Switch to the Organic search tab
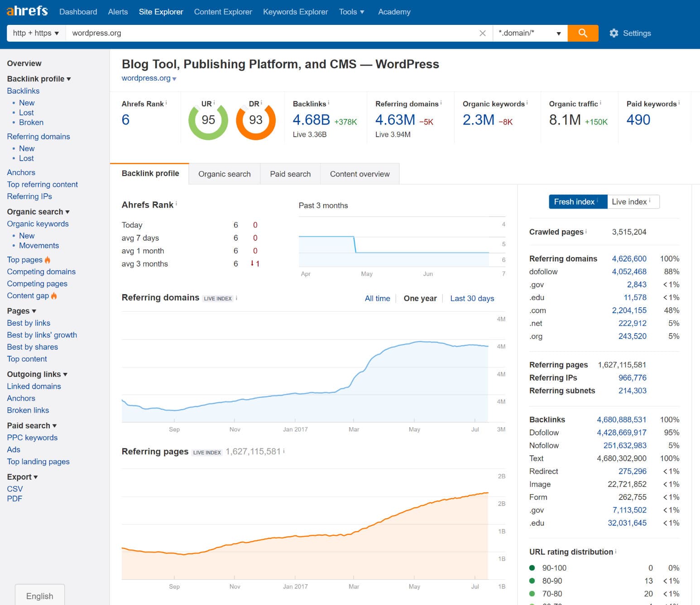The height and width of the screenshot is (605, 700). pyautogui.click(x=224, y=174)
